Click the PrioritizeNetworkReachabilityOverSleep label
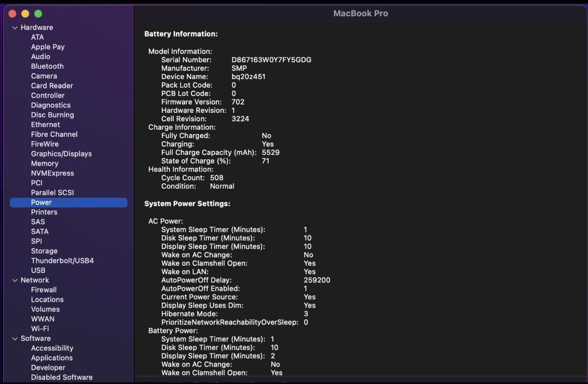Viewport: 588px width, 384px height. [230, 322]
